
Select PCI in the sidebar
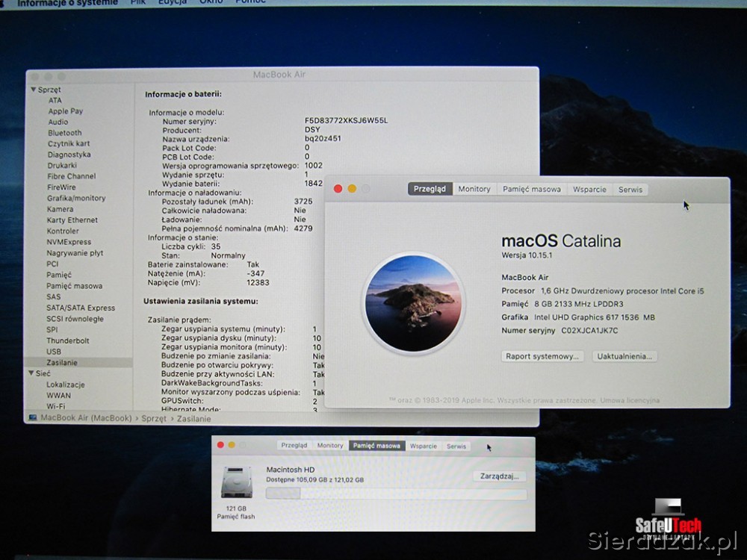click(52, 264)
